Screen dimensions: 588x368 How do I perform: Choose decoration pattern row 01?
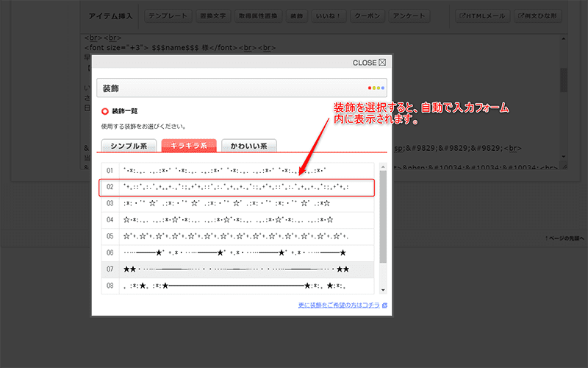click(235, 170)
